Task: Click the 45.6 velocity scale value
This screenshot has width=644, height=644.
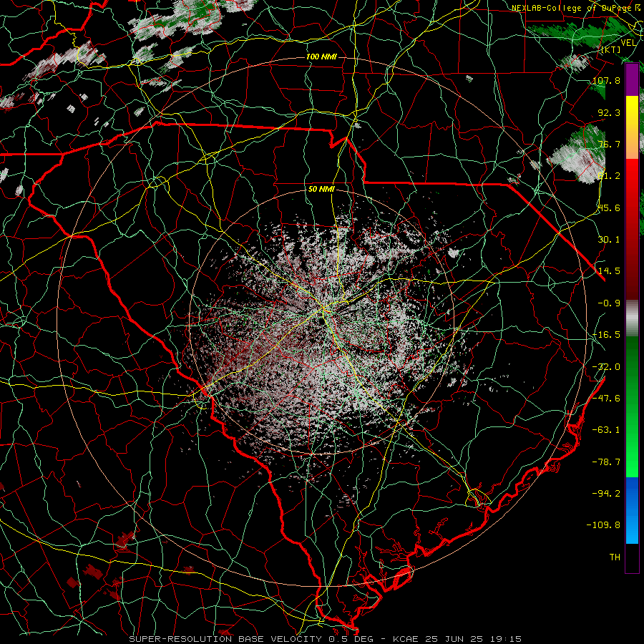Action: pos(609,208)
